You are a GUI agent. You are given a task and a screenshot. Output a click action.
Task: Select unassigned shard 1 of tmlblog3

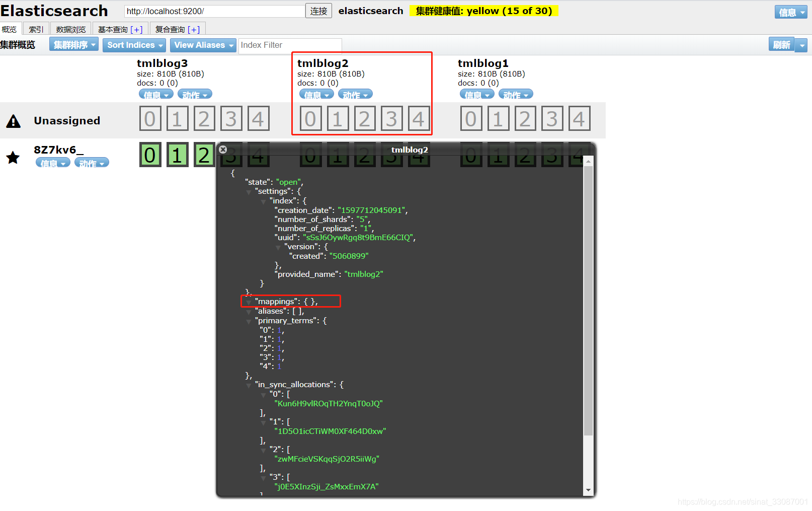click(x=177, y=119)
